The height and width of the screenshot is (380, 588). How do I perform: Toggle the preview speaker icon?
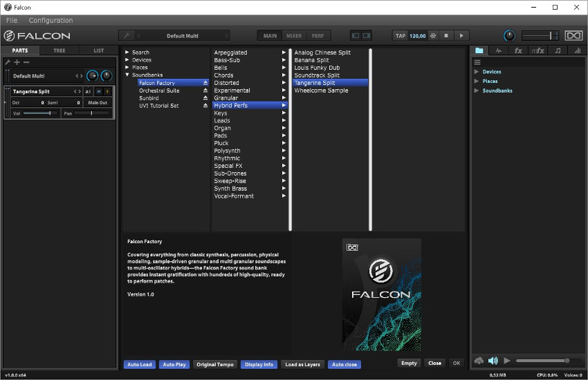click(493, 361)
